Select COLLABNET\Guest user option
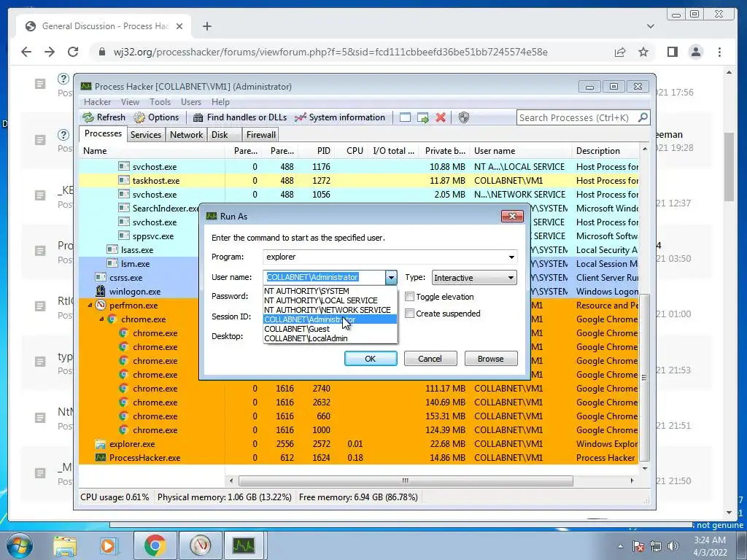Image resolution: width=747 pixels, height=560 pixels. [x=330, y=329]
